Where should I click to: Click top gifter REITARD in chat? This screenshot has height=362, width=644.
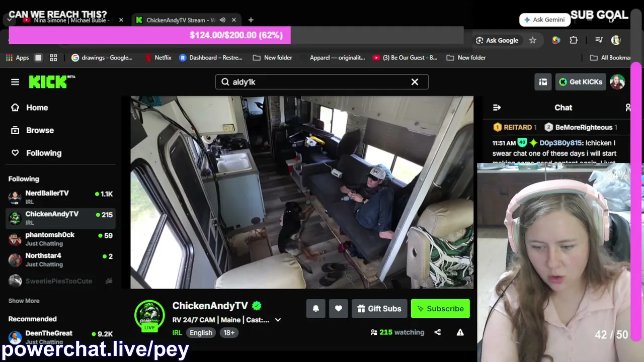(515, 127)
